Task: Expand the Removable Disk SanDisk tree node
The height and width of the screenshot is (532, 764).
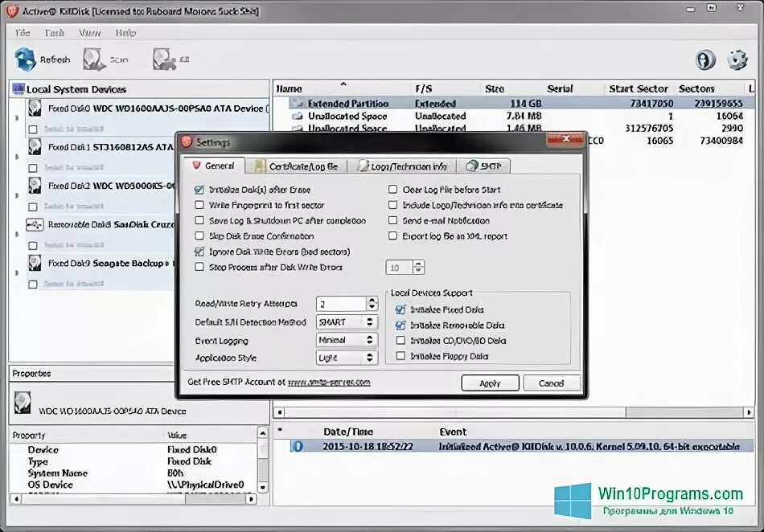Action: coord(17,234)
